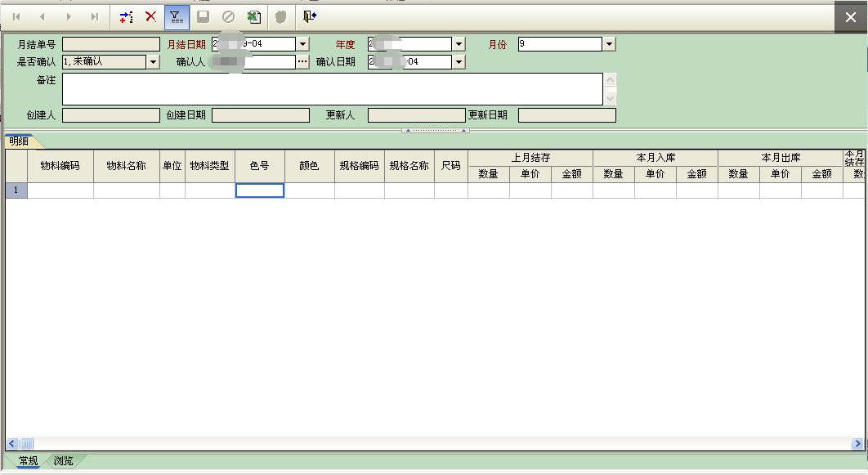The width and height of the screenshot is (868, 475).
Task: Click the cancel circle-slash icon
Action: (228, 16)
